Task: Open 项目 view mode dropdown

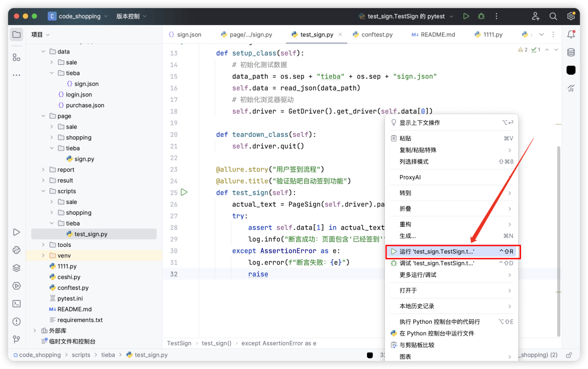Action: (40, 34)
